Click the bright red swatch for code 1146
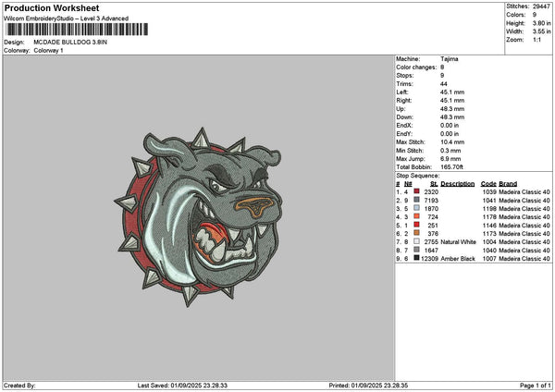 pos(416,225)
